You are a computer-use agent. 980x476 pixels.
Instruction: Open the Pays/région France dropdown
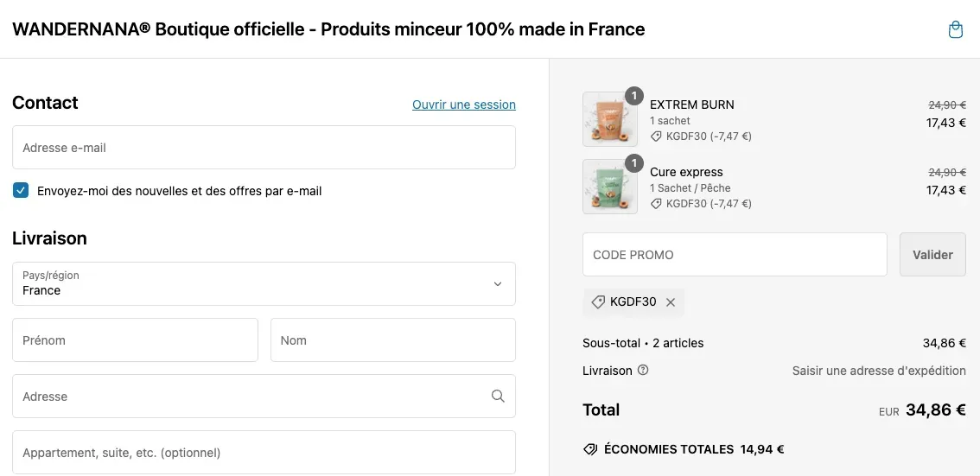point(264,283)
